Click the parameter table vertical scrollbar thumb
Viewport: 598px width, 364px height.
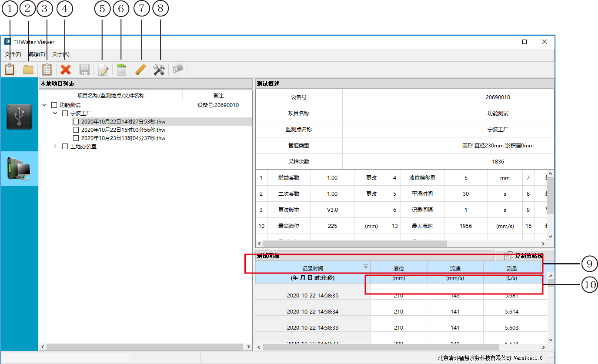tap(550, 196)
